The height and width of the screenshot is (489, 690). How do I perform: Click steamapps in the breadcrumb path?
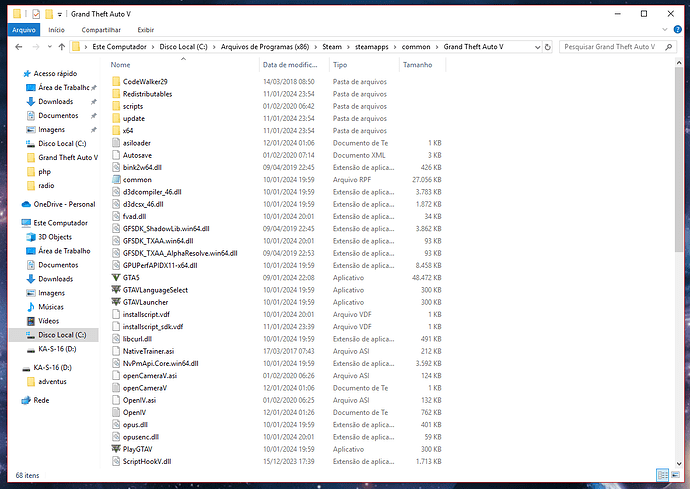tap(372, 47)
